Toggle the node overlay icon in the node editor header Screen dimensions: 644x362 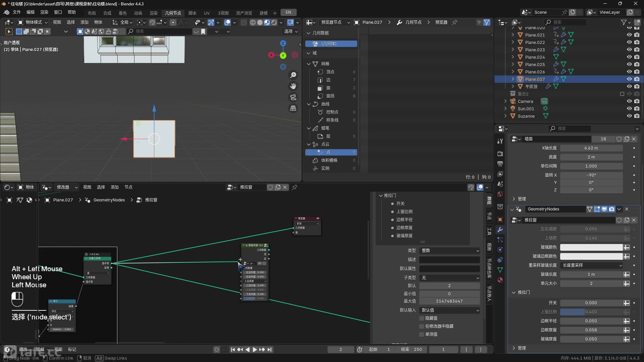[480, 187]
